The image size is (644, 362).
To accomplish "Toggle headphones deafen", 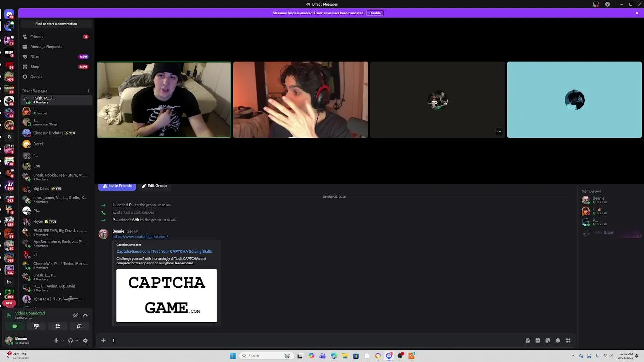I will click(x=70, y=341).
